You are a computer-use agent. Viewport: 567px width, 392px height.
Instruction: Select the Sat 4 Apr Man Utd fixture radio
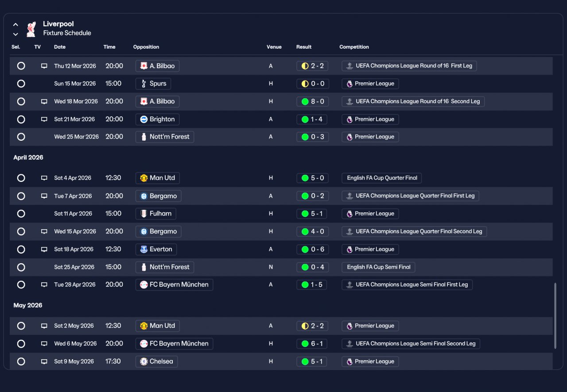pos(21,178)
